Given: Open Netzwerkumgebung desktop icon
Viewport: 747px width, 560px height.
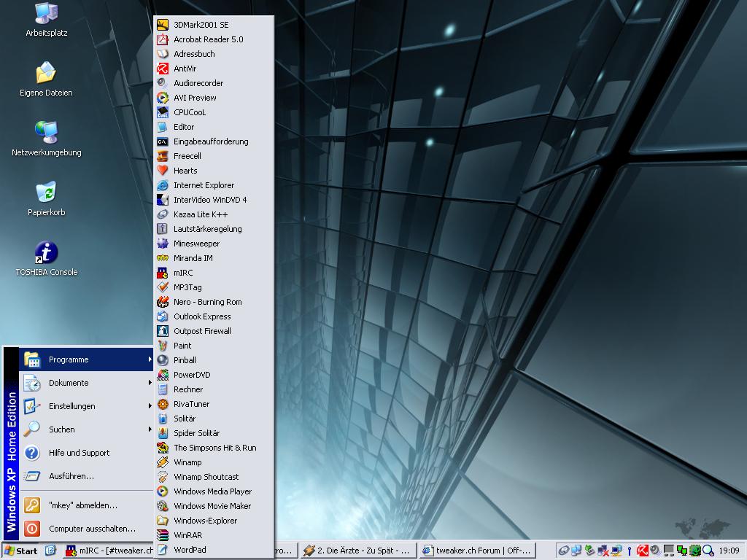Looking at the screenshot, I should 46,133.
